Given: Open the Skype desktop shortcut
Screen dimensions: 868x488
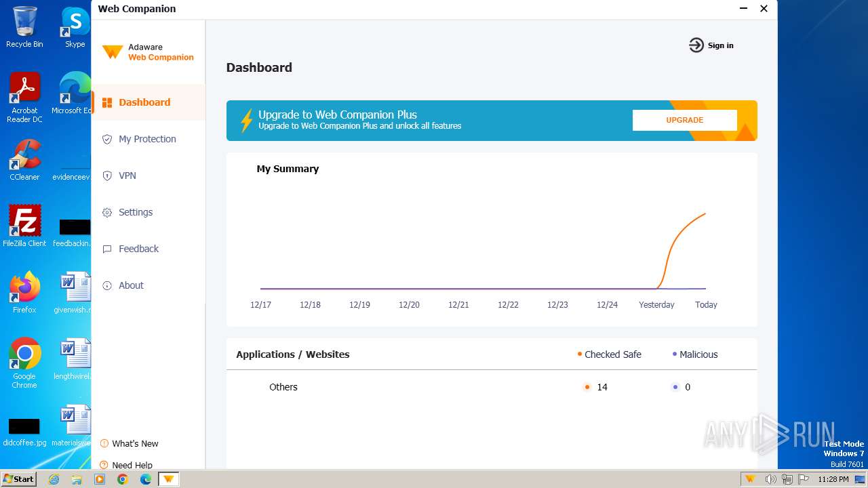Looking at the screenshot, I should 75,27.
